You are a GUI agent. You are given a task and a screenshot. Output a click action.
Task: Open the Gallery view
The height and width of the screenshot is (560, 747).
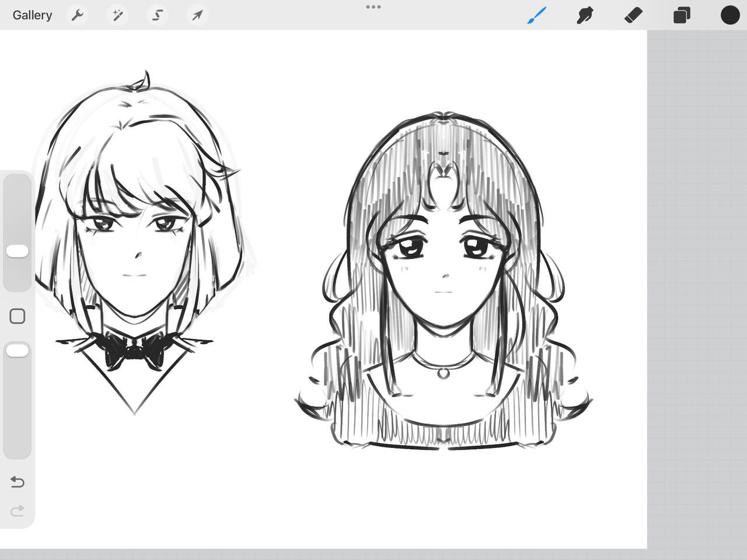pos(32,15)
